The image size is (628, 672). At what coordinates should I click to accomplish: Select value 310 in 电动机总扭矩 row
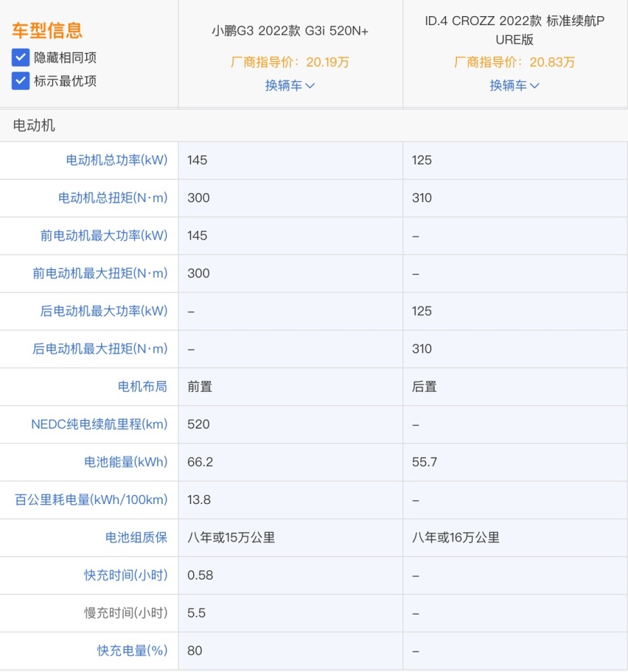[x=422, y=198]
